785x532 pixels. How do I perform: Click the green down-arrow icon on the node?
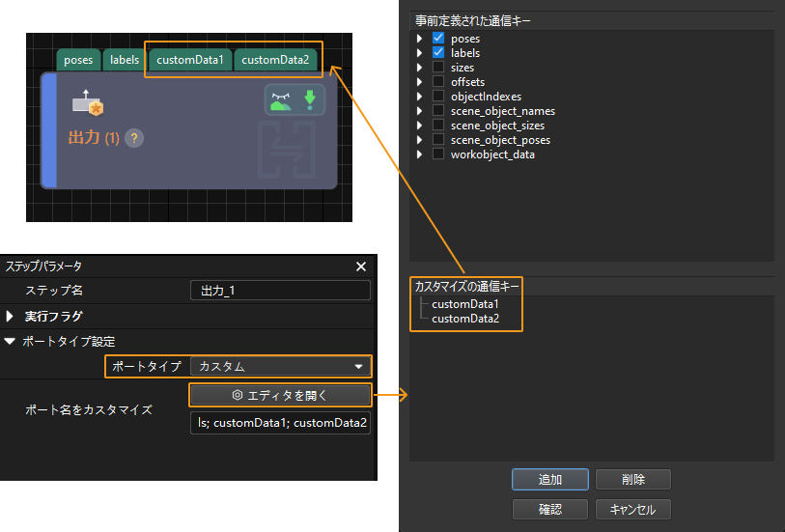point(310,99)
